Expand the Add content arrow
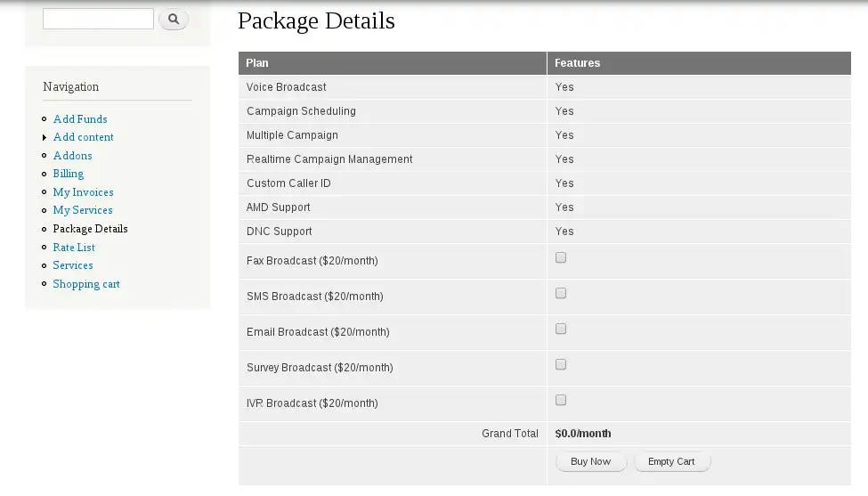This screenshot has width=868, height=496. pyautogui.click(x=45, y=138)
